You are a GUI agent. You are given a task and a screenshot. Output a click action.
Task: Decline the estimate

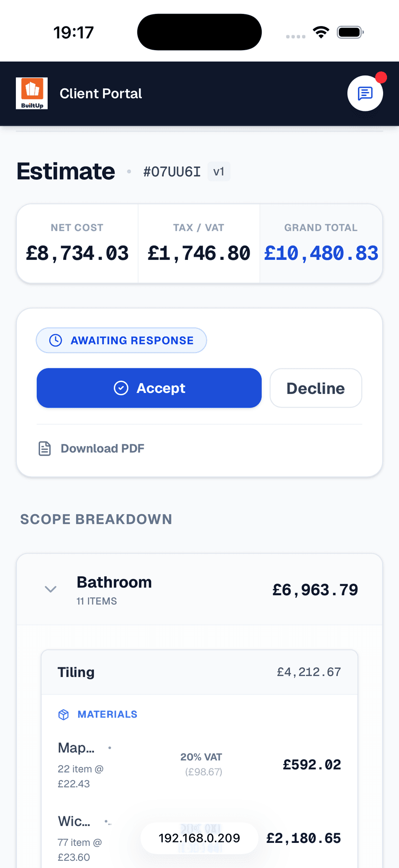[x=316, y=388]
